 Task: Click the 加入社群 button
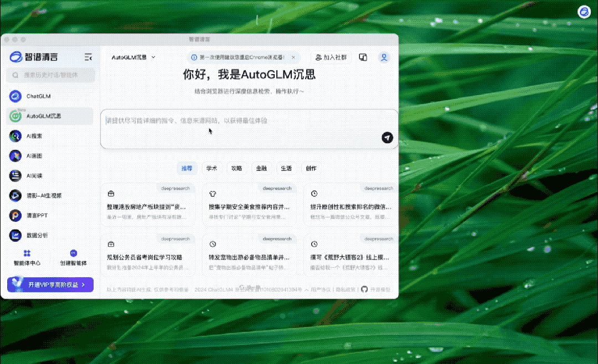[331, 57]
